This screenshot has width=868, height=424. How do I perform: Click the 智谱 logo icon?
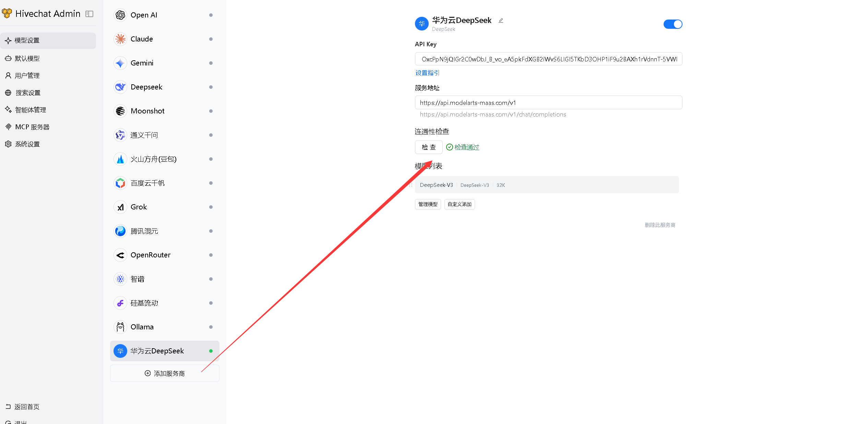120,279
